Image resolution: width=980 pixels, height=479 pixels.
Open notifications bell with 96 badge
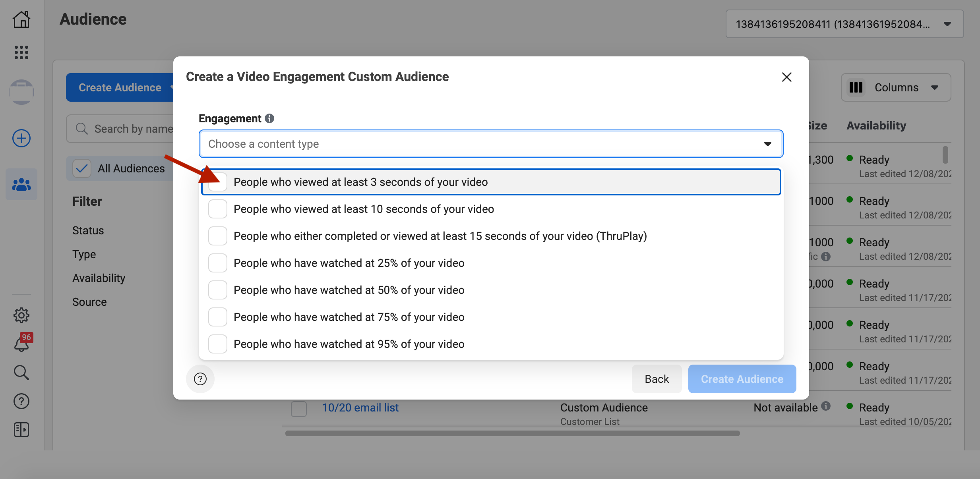[x=21, y=344]
